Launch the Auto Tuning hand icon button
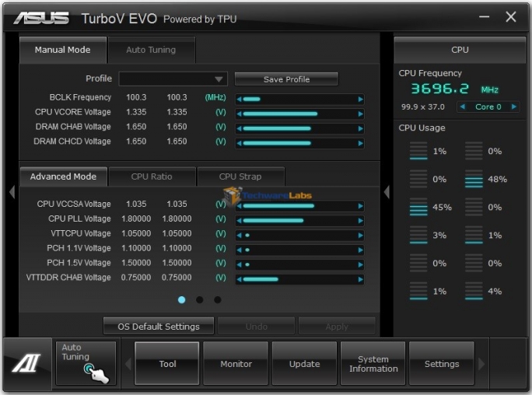This screenshot has height=395, width=532. [86, 363]
